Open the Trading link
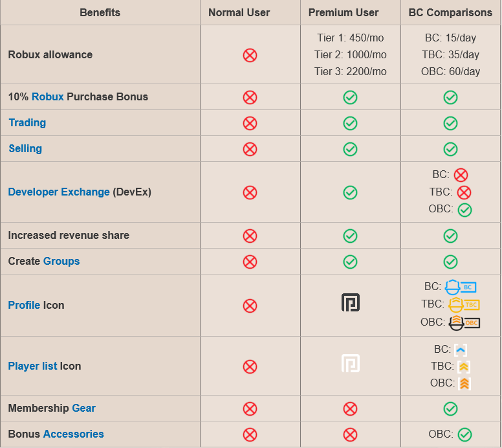This screenshot has height=448, width=502. pos(27,123)
